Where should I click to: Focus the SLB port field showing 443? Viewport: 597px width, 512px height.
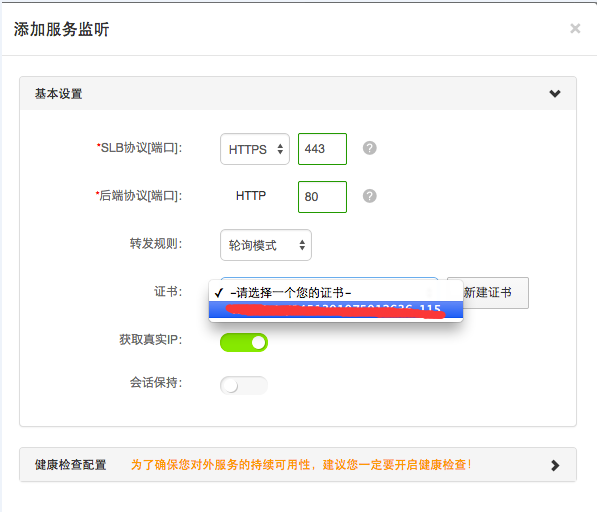point(322,149)
